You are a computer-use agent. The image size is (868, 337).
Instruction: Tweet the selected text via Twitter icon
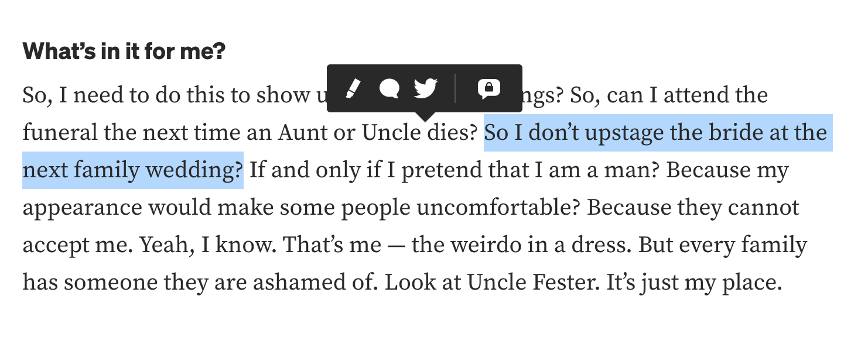[426, 88]
